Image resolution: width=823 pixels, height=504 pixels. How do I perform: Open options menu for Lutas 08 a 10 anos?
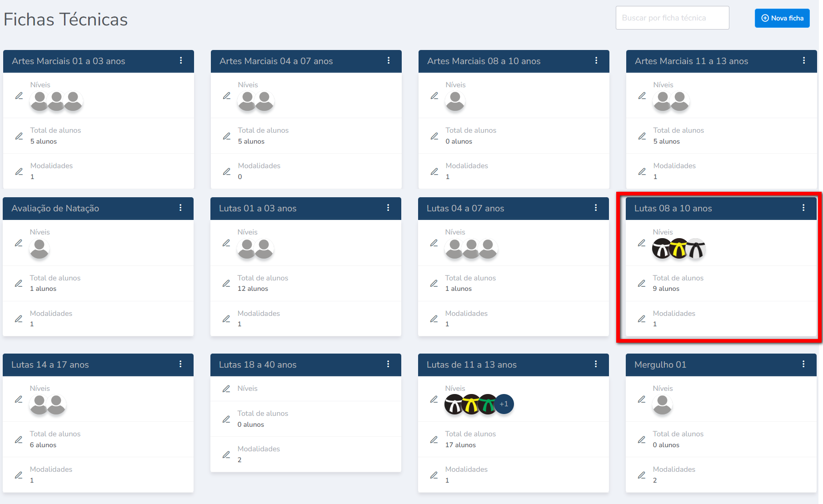pos(803,208)
